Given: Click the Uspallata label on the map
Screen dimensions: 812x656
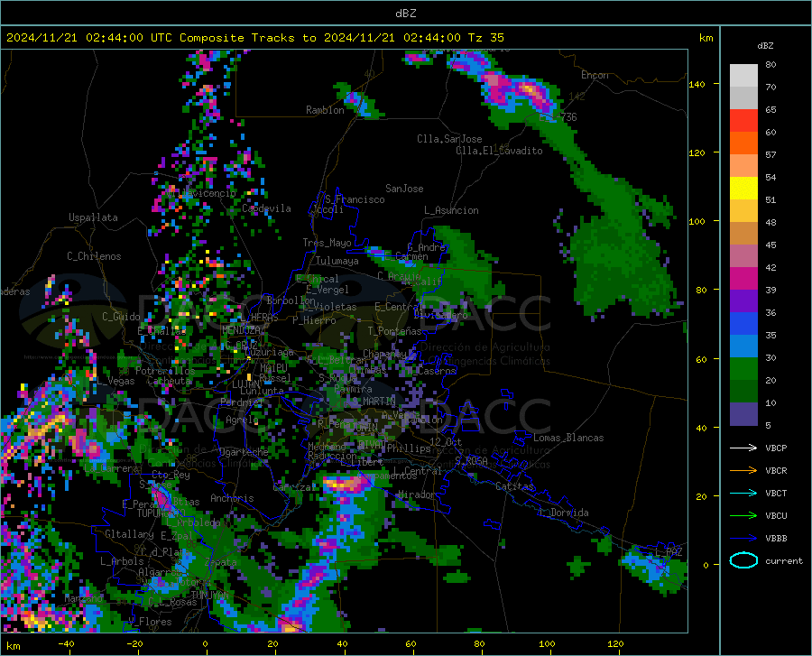Looking at the screenshot, I should (x=93, y=217).
